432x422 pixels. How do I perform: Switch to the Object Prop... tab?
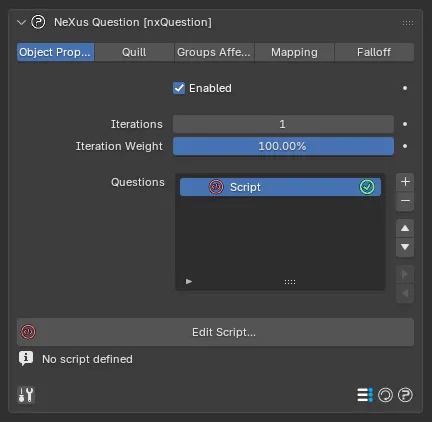click(x=55, y=52)
